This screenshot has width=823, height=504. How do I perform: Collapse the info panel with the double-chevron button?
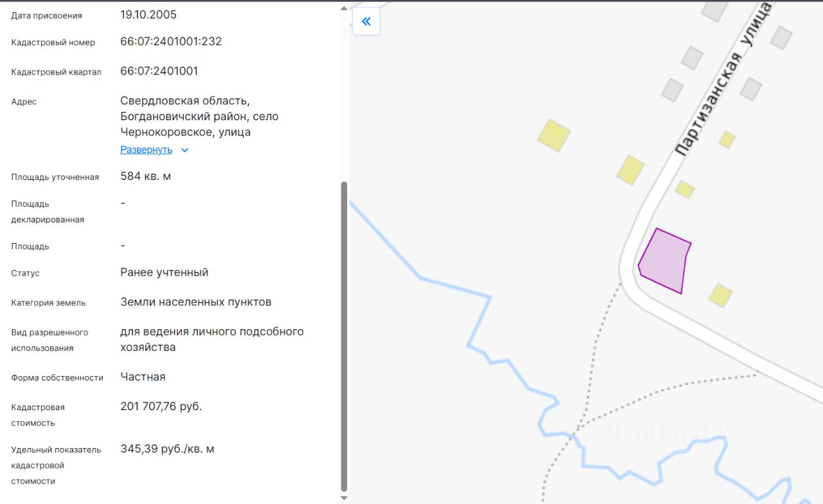click(x=366, y=21)
